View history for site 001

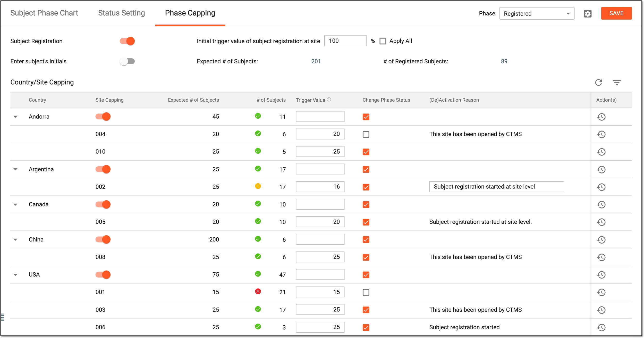click(601, 292)
